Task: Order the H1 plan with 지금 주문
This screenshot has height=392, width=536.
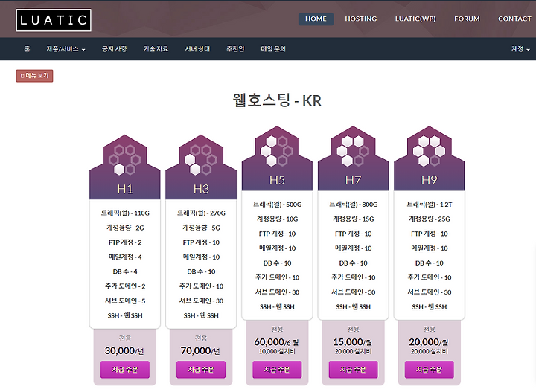Action: click(x=125, y=370)
